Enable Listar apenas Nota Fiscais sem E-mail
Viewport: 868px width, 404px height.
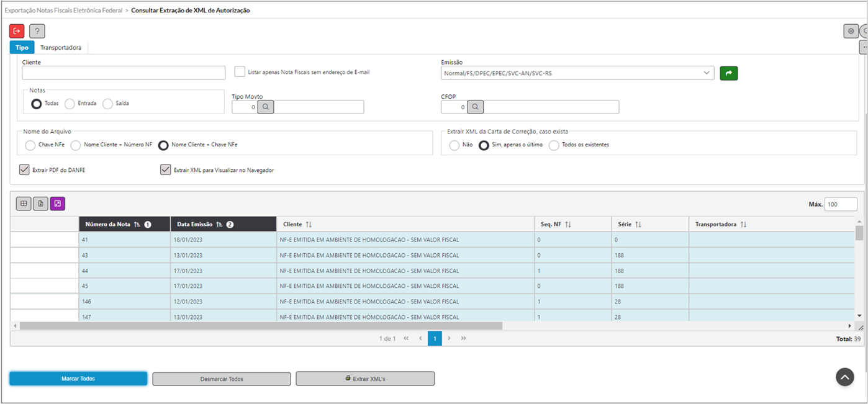point(240,72)
